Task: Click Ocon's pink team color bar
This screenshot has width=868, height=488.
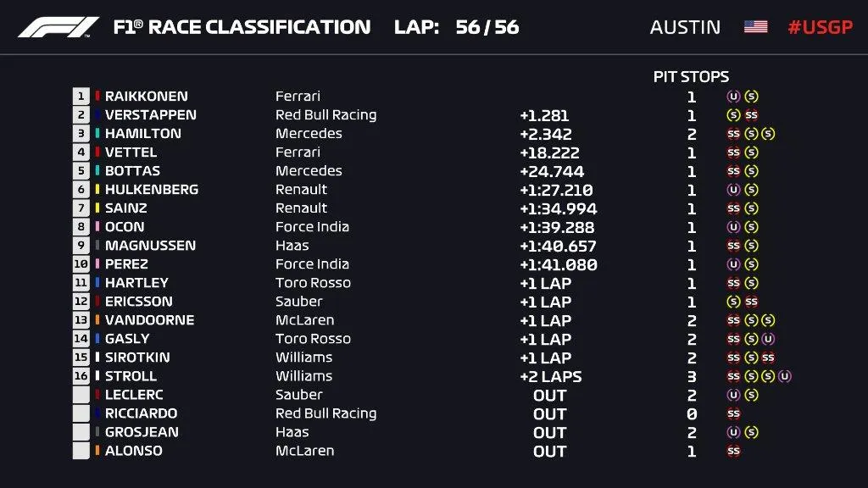Action: 97,227
